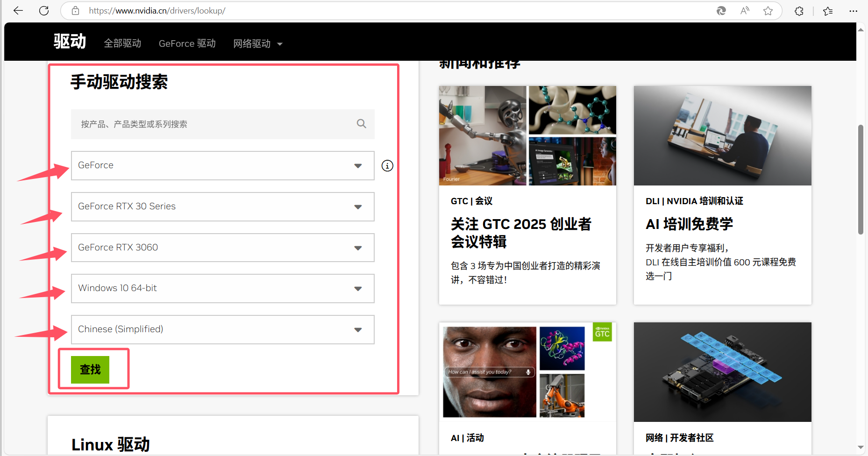Click the AI | 活动 label
This screenshot has width=868, height=456.
(x=467, y=438)
